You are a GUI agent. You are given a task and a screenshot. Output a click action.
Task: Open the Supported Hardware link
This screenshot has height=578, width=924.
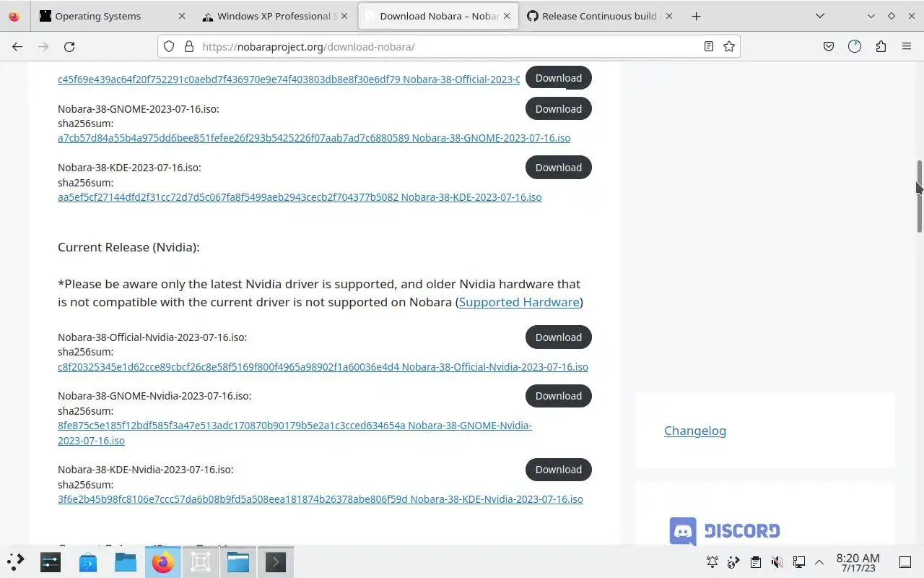(519, 302)
